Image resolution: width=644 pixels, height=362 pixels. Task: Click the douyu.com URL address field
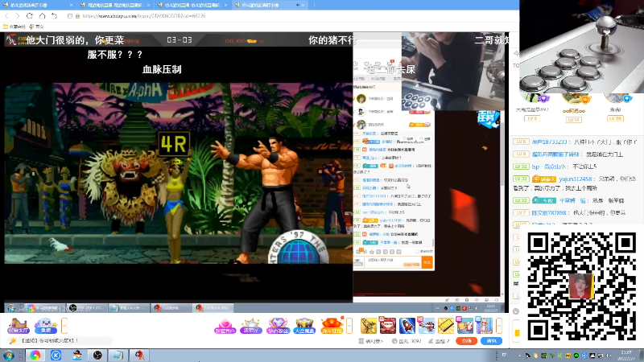(x=144, y=16)
